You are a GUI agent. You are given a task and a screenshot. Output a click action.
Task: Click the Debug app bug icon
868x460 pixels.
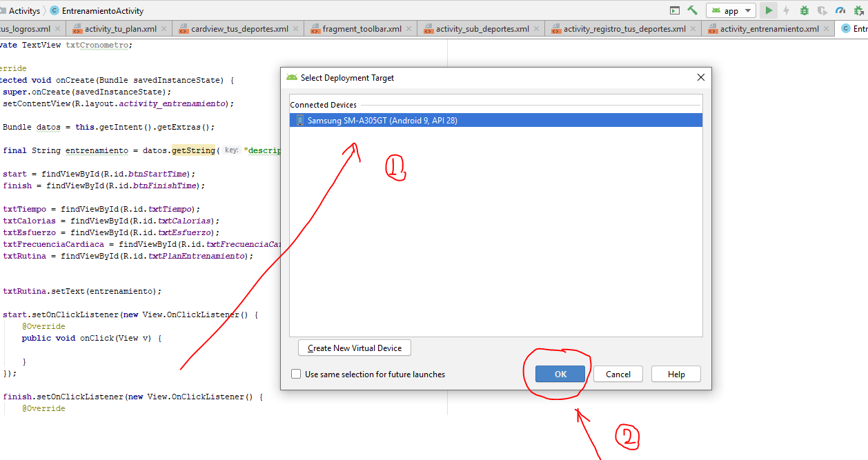click(x=805, y=10)
